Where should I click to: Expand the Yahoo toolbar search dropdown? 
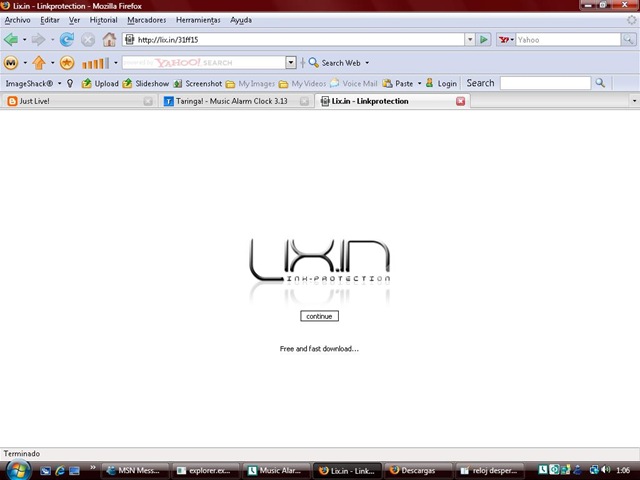click(291, 62)
